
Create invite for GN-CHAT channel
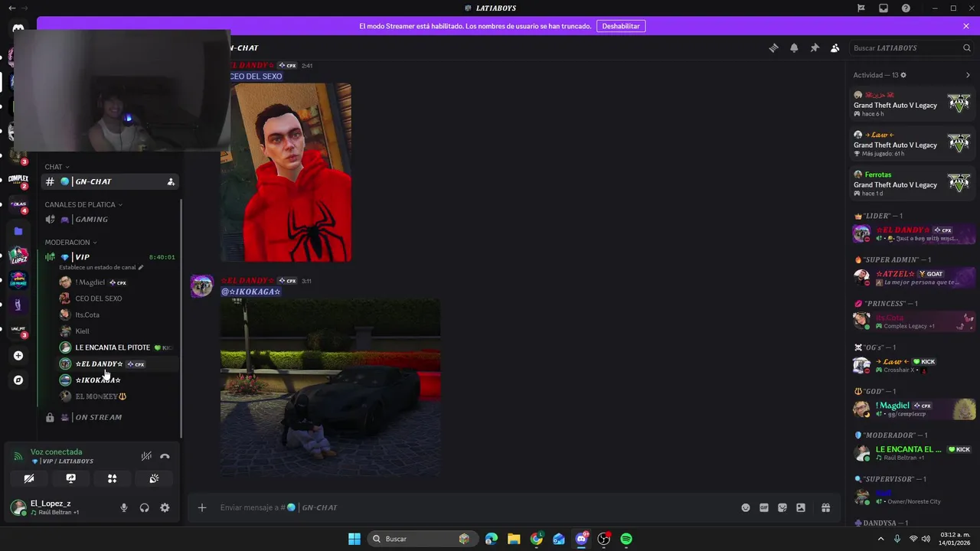(171, 181)
